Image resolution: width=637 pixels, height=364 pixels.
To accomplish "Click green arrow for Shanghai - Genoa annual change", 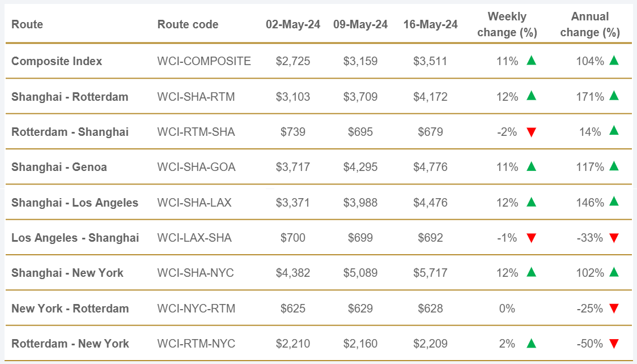I will [614, 166].
